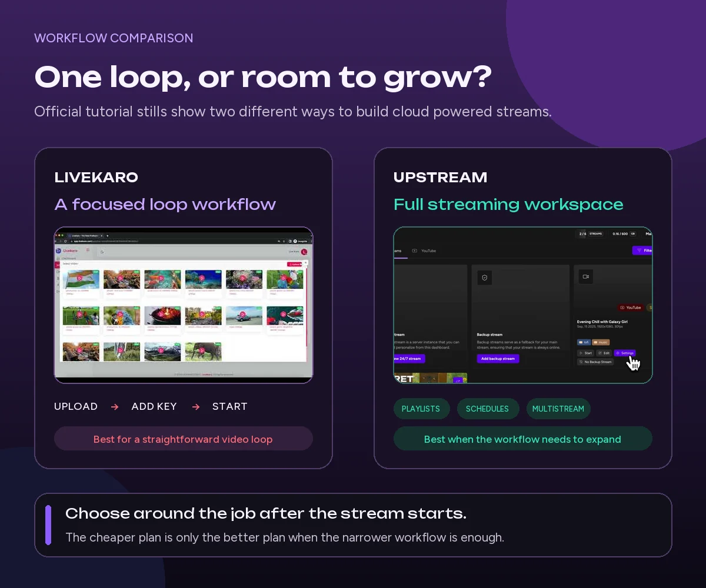Click the PLAYLISTS pill
706x588 pixels.
[421, 409]
